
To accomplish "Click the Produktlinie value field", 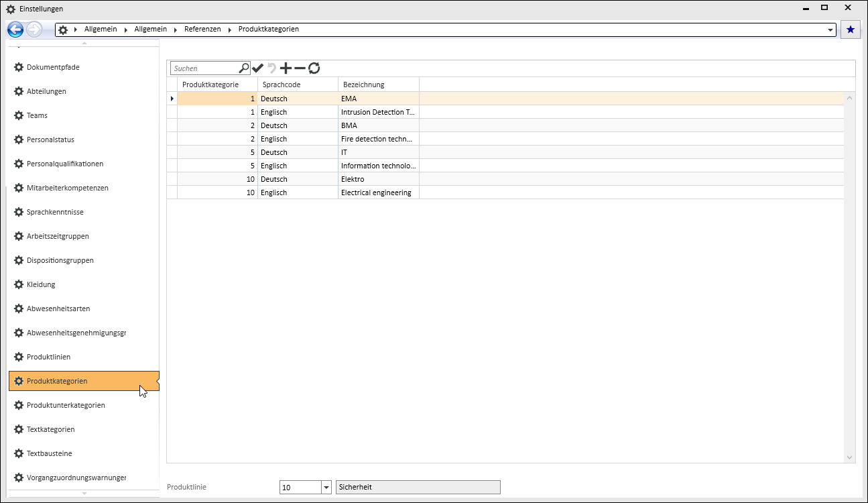I will 300,488.
